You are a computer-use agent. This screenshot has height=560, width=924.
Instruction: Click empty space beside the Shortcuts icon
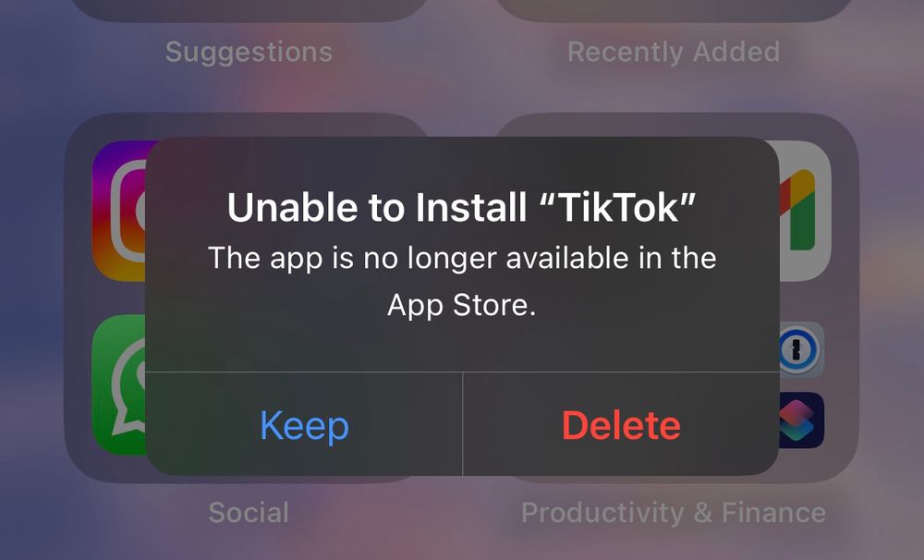[841, 420]
